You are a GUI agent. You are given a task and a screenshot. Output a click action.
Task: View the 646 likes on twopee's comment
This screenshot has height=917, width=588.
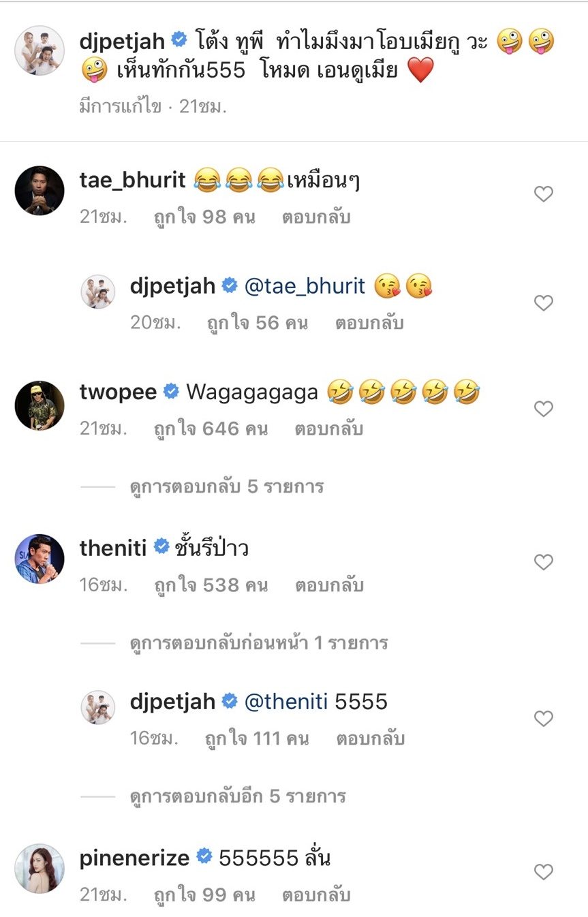point(211,429)
